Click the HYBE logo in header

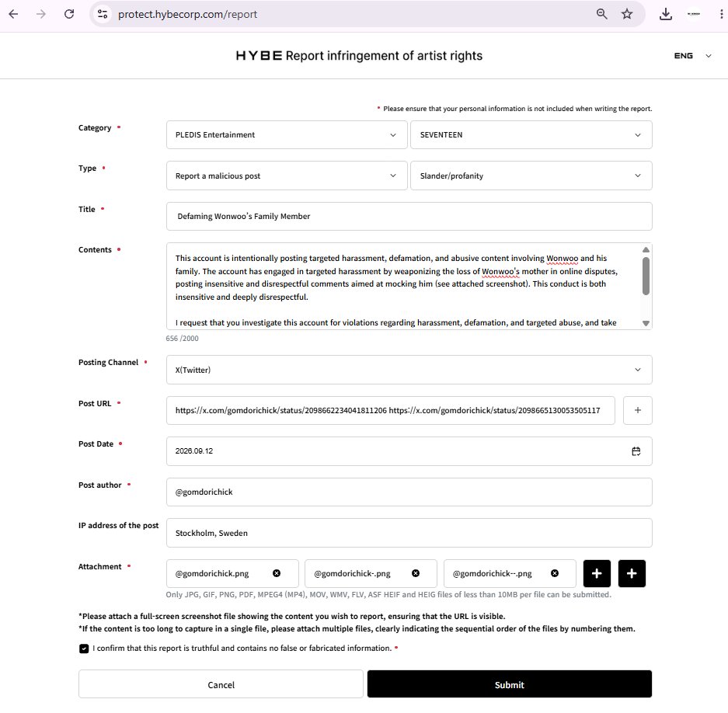point(259,56)
